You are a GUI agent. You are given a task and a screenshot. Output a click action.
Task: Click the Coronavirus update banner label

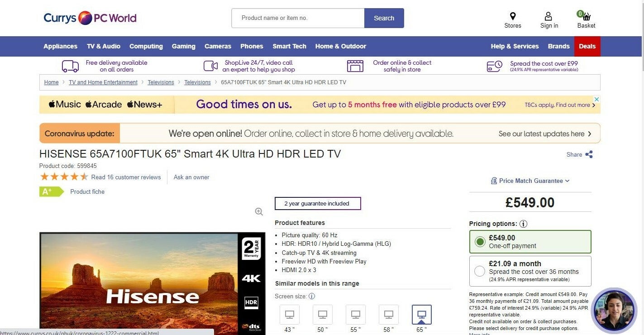80,134
